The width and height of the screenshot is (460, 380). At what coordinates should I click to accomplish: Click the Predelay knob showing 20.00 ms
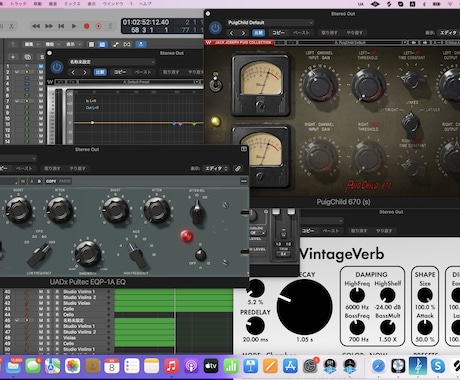[x=255, y=326]
